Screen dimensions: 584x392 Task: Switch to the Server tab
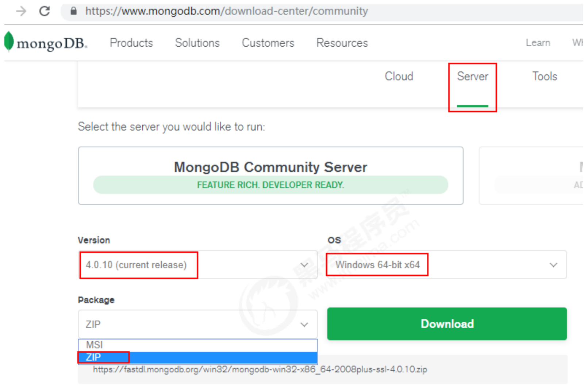pyautogui.click(x=473, y=76)
